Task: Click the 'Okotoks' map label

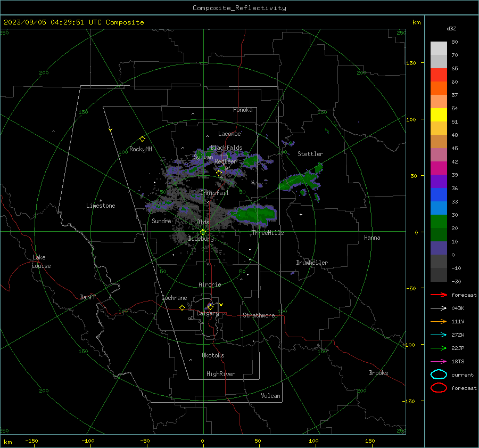Action: 213,355
